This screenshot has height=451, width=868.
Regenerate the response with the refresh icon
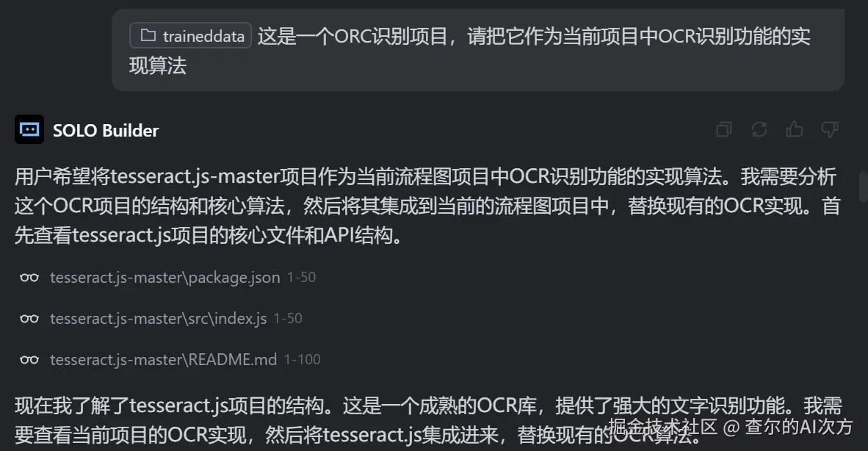coord(759,129)
